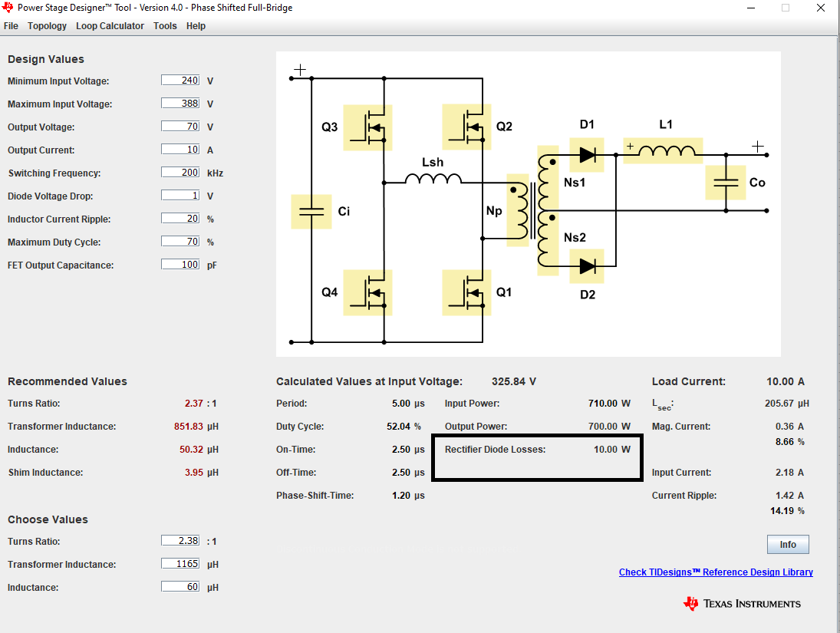
Task: Click the Inductor Current Ripple field
Action: point(180,219)
